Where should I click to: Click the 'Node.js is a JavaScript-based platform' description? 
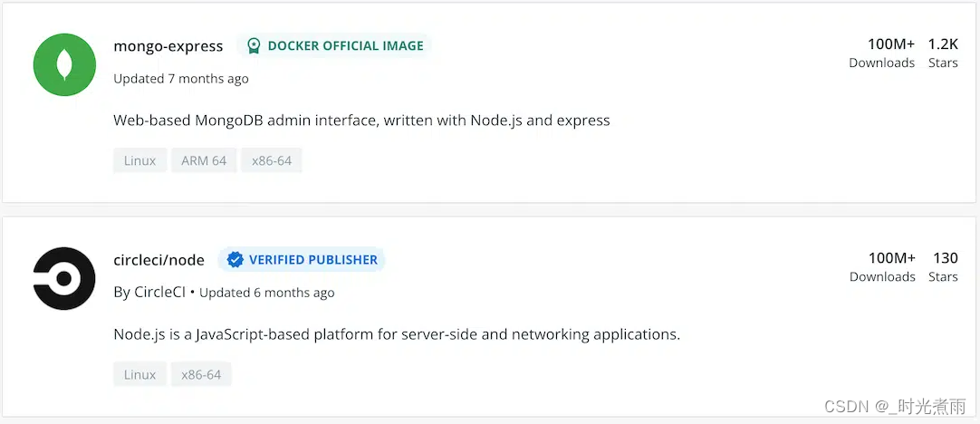pos(397,334)
